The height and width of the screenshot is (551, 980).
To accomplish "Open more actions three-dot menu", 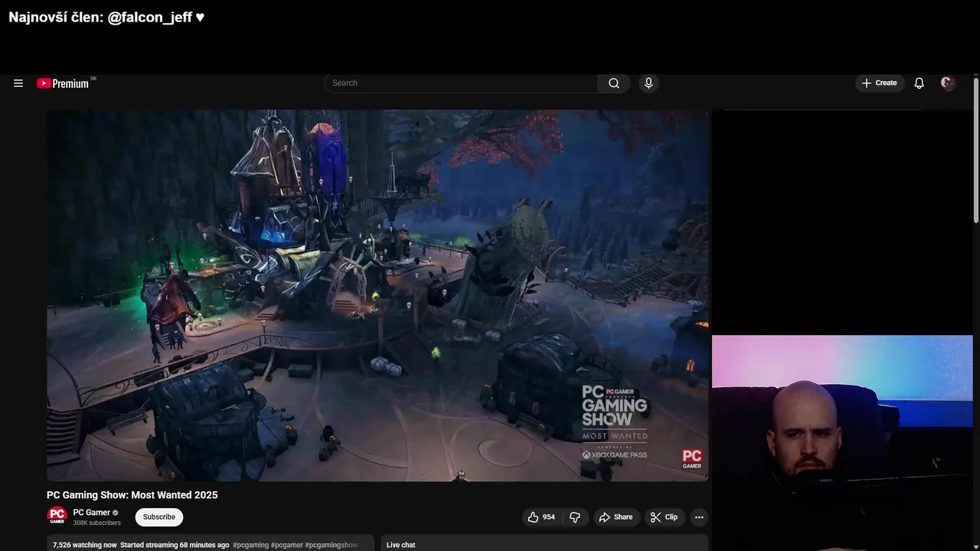I will click(698, 517).
